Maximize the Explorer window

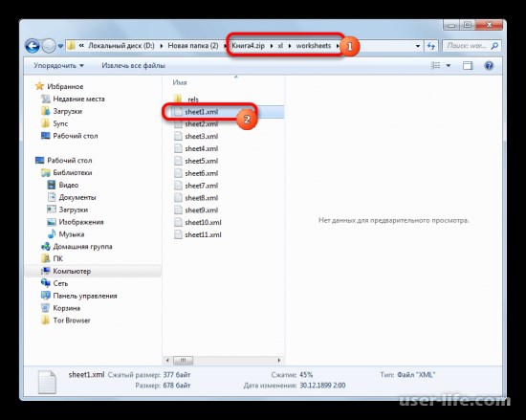468,25
